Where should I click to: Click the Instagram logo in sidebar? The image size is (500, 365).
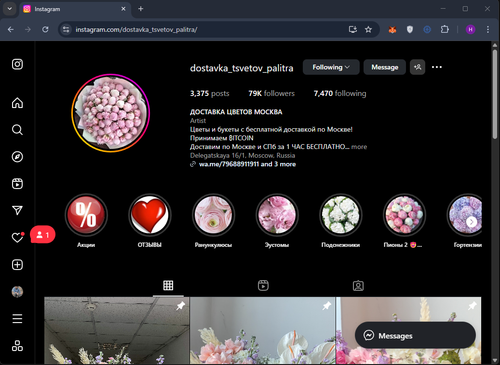(x=17, y=64)
